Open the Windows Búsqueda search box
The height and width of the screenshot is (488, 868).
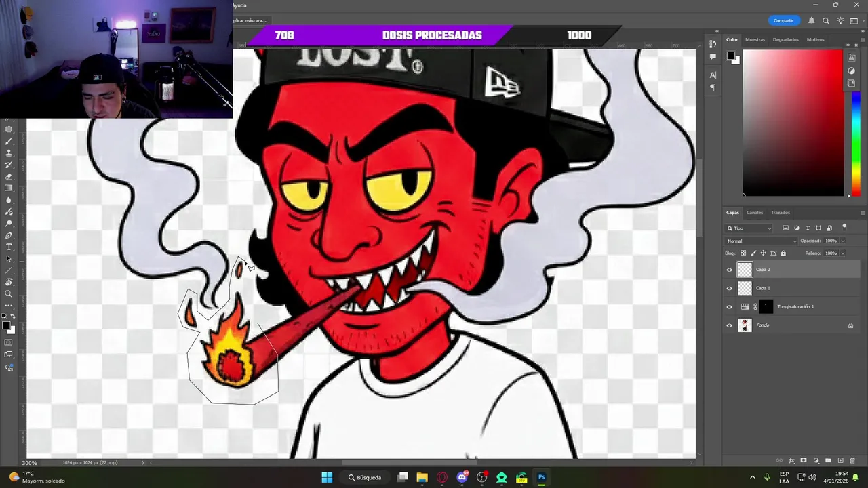pyautogui.click(x=366, y=477)
